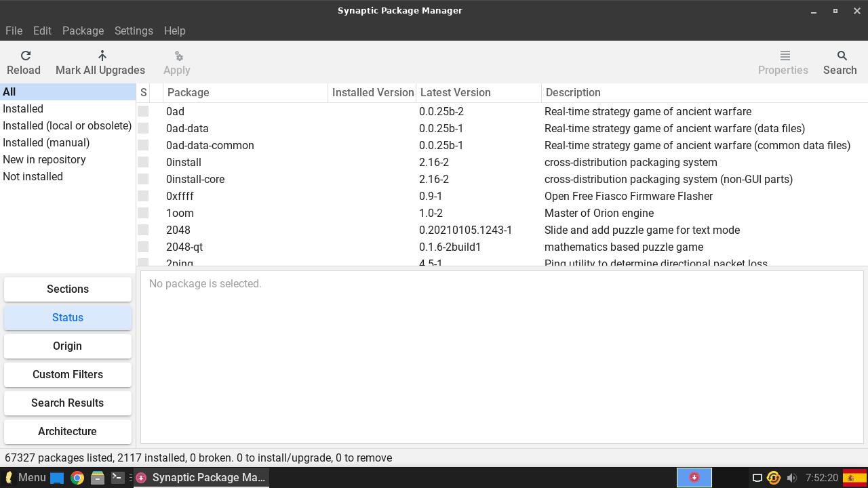
Task: Select the 2048-qt package name
Action: coord(184,247)
